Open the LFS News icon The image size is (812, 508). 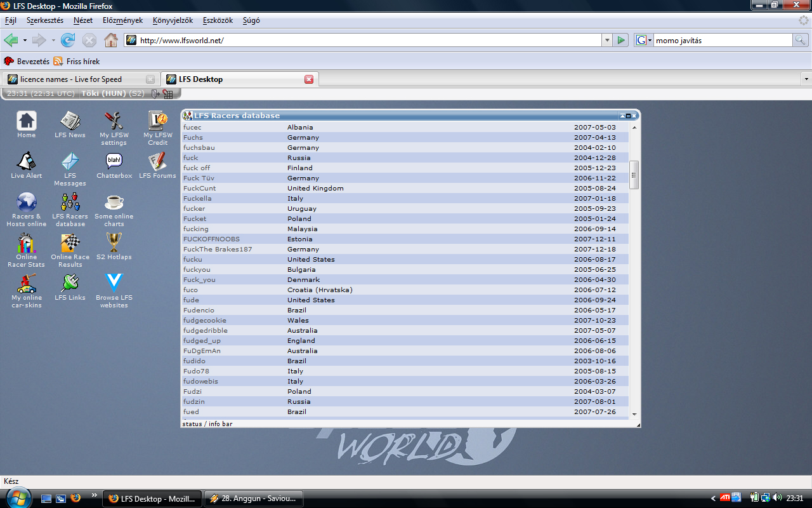(70, 124)
